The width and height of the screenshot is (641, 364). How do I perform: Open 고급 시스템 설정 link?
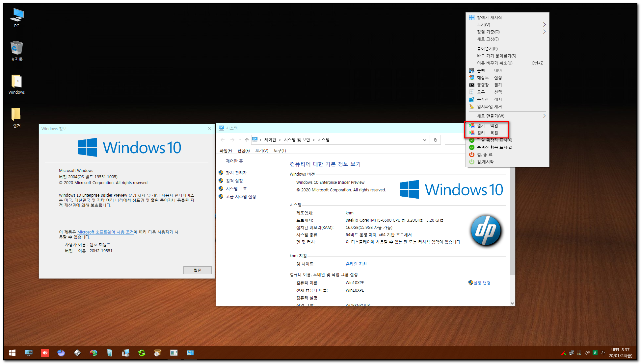pos(241,197)
